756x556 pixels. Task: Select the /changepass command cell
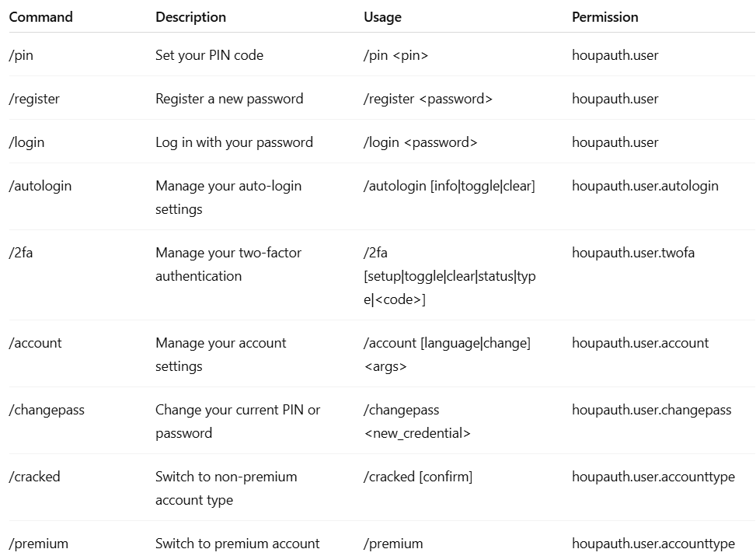click(47, 410)
